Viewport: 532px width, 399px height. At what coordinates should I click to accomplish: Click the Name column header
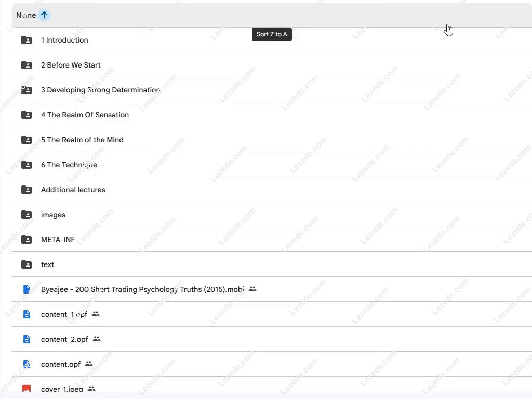tap(26, 15)
